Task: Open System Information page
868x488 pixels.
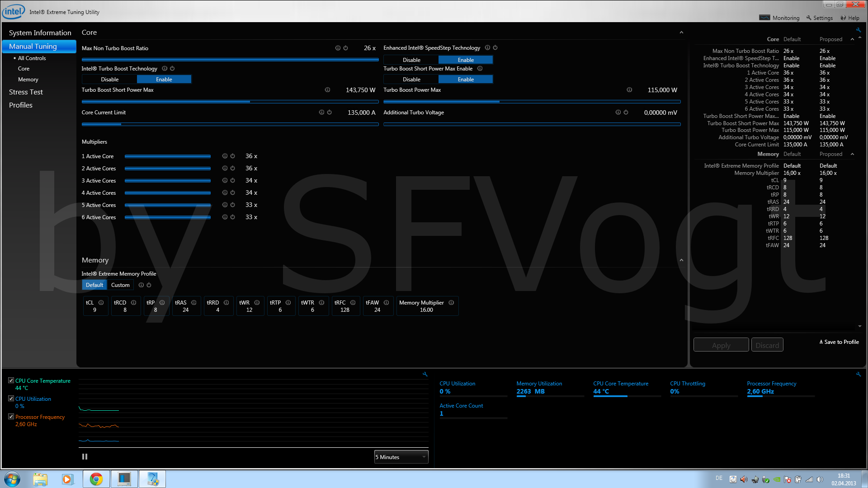Action: tap(40, 33)
